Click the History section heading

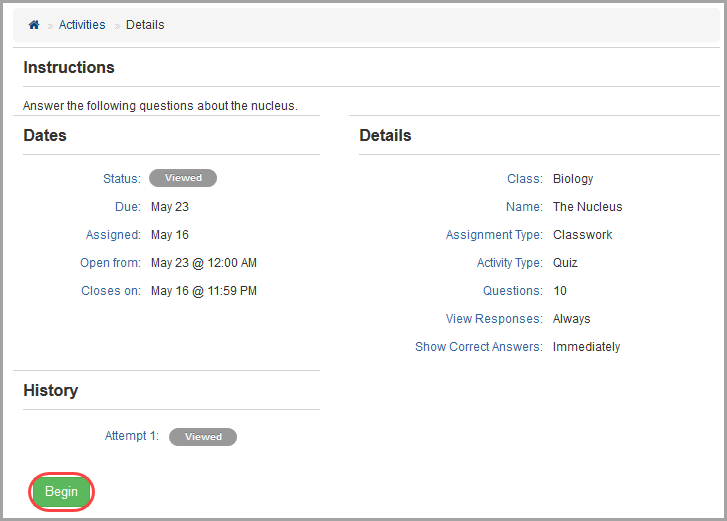[51, 390]
